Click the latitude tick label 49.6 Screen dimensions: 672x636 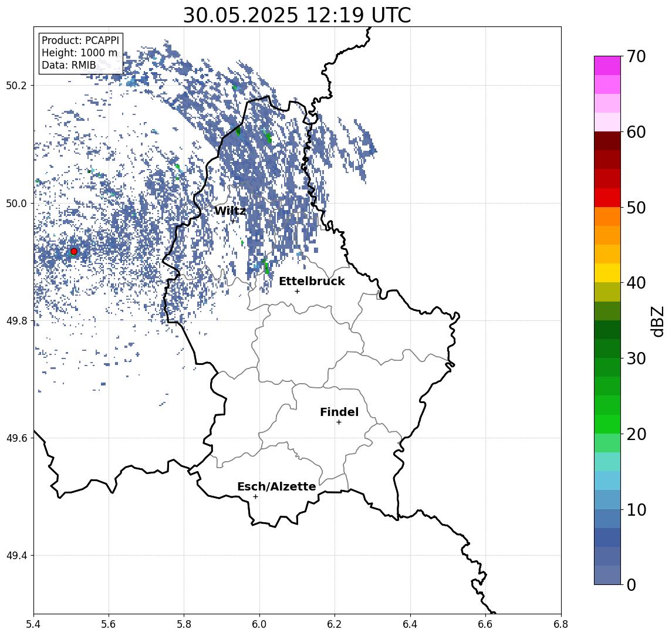click(x=16, y=438)
